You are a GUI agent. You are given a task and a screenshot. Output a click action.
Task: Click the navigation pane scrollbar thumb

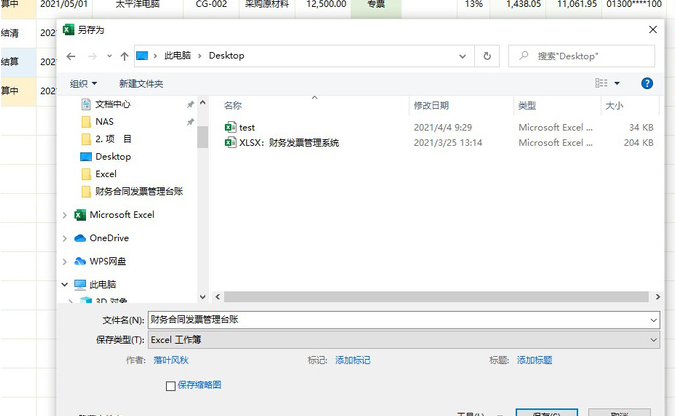(203, 137)
